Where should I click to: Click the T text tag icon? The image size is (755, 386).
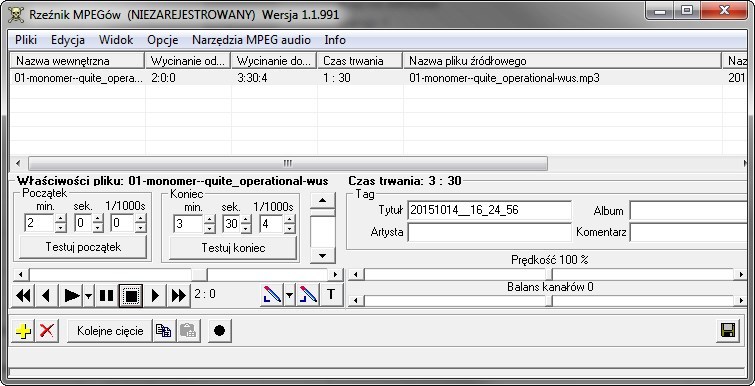point(331,295)
